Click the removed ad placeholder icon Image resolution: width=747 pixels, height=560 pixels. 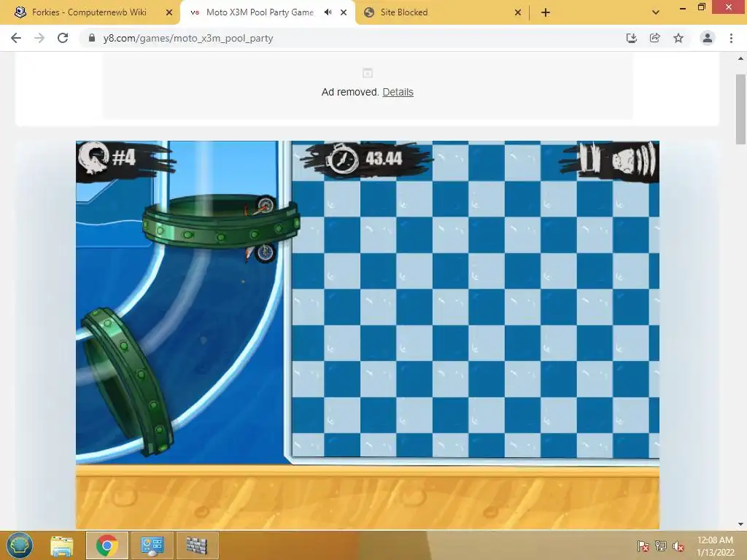point(368,74)
